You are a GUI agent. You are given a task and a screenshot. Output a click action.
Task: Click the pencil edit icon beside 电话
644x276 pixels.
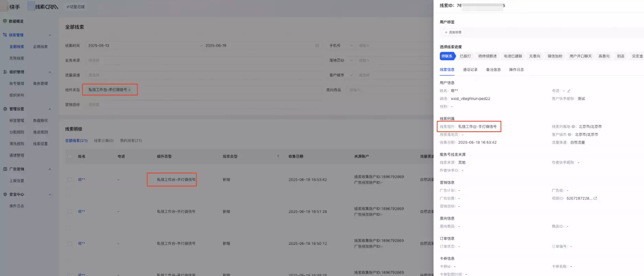[569, 90]
